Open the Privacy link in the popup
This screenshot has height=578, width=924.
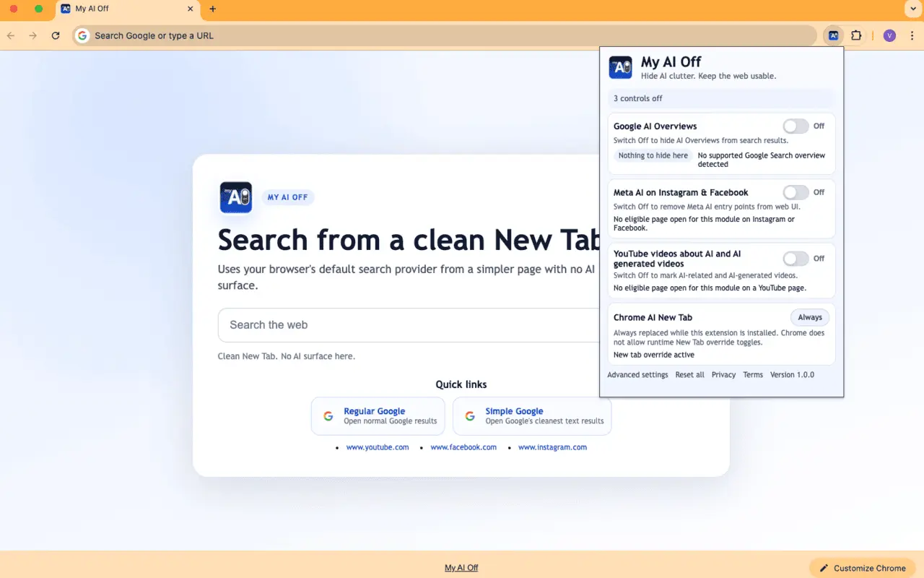pyautogui.click(x=723, y=375)
